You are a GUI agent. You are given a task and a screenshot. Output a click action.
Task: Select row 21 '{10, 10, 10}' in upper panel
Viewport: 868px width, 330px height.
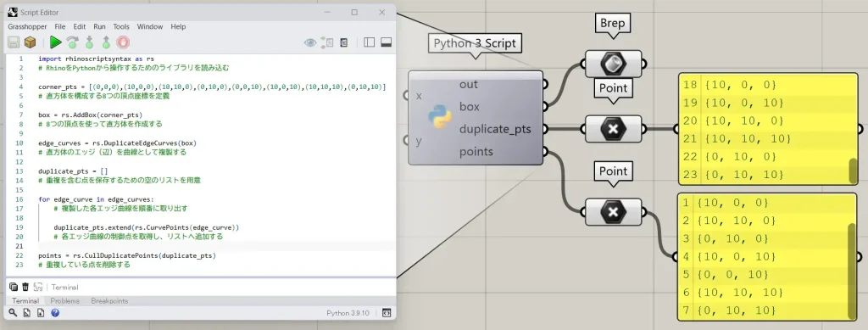click(x=764, y=138)
